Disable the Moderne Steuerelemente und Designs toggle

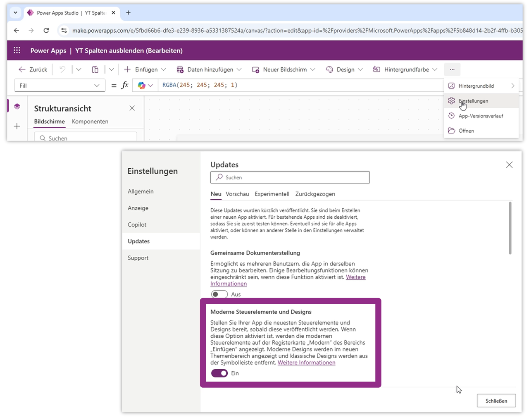(x=219, y=373)
